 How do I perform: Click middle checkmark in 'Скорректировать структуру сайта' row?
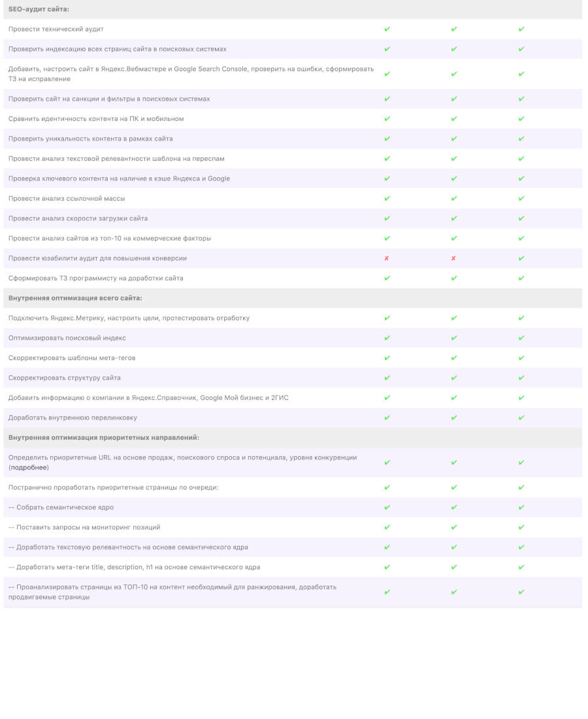454,378
